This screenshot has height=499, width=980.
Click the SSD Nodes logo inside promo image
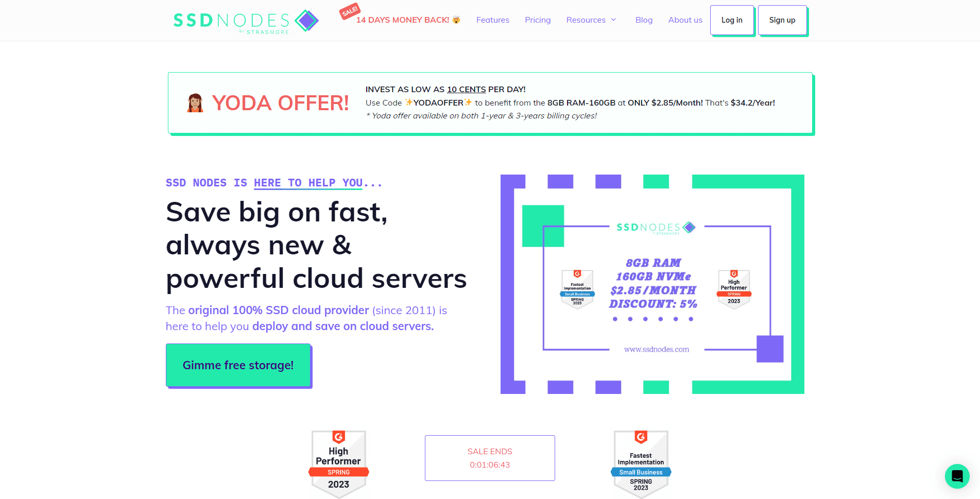[x=656, y=228]
